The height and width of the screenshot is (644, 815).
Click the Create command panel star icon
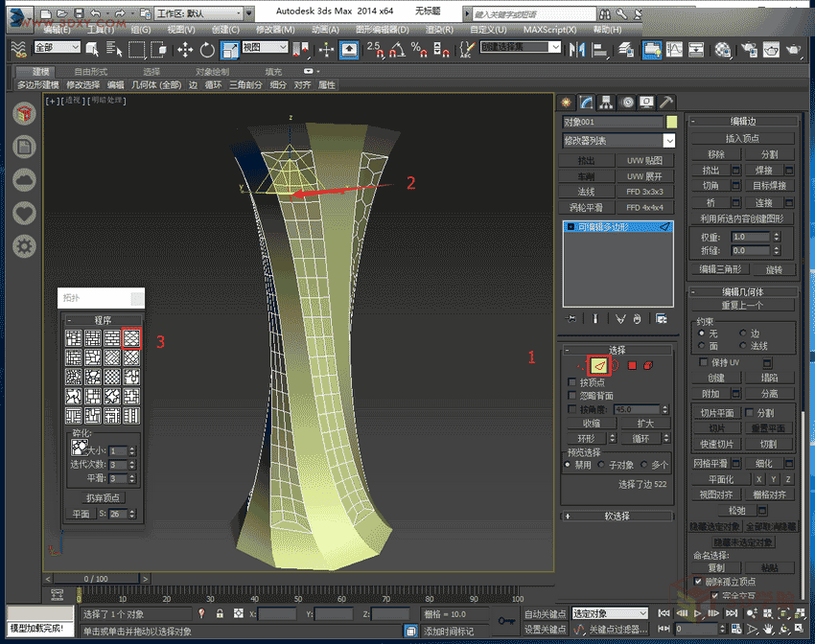pyautogui.click(x=566, y=102)
